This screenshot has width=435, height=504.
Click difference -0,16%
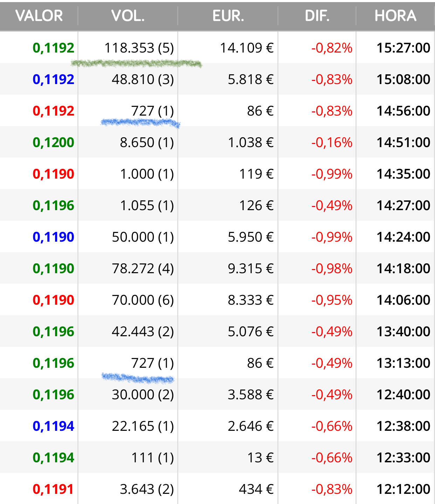pos(332,143)
